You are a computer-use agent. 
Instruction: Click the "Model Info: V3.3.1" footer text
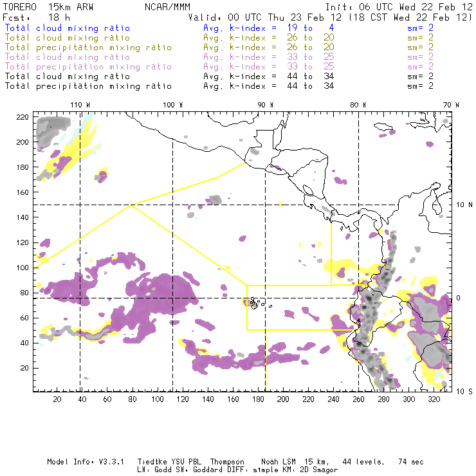pos(86,462)
